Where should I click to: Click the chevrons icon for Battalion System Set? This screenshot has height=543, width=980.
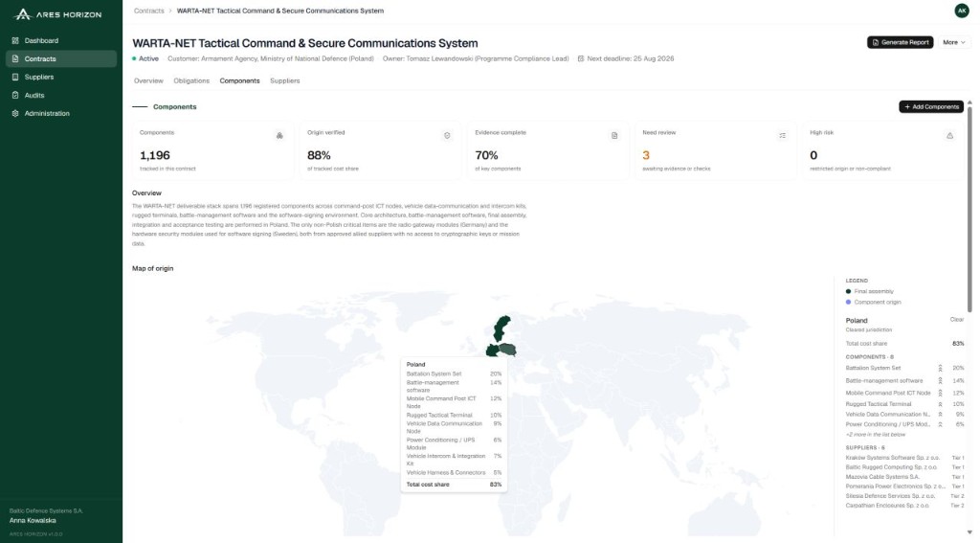coord(940,369)
